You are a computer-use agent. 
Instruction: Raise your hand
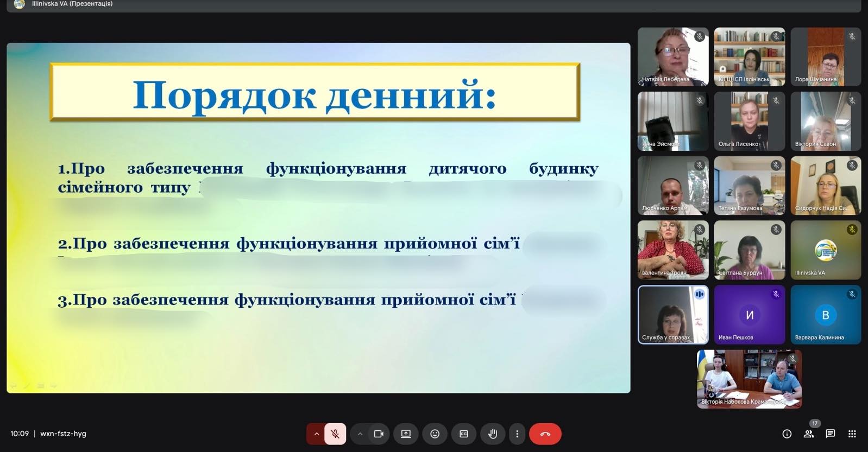(x=492, y=434)
